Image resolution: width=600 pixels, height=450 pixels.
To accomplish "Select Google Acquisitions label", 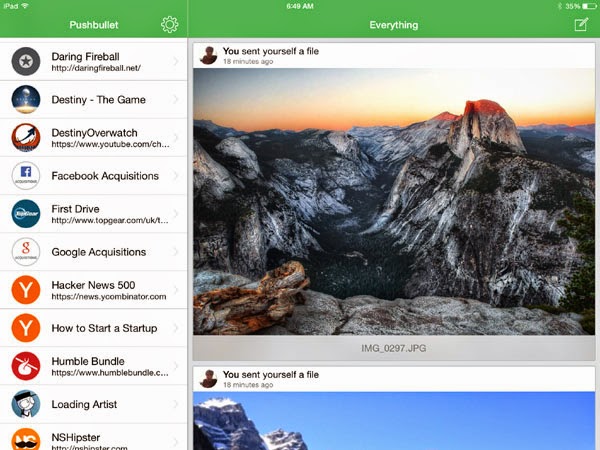I will [99, 252].
